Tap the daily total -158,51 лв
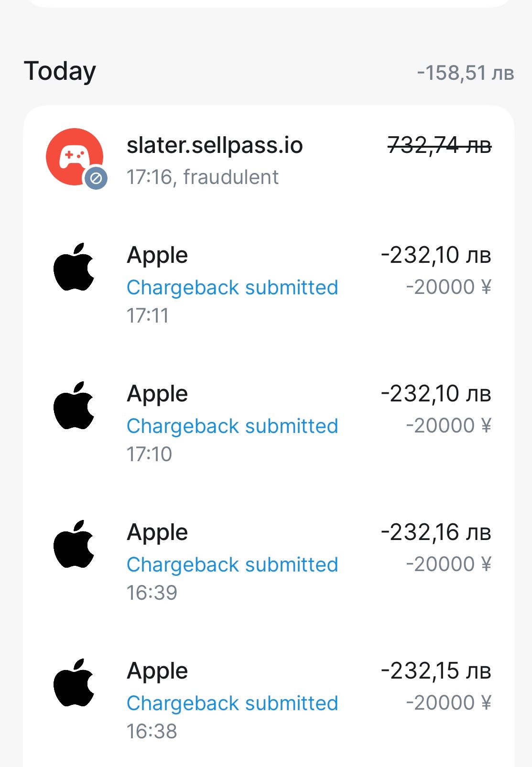The width and height of the screenshot is (532, 767). (x=465, y=73)
